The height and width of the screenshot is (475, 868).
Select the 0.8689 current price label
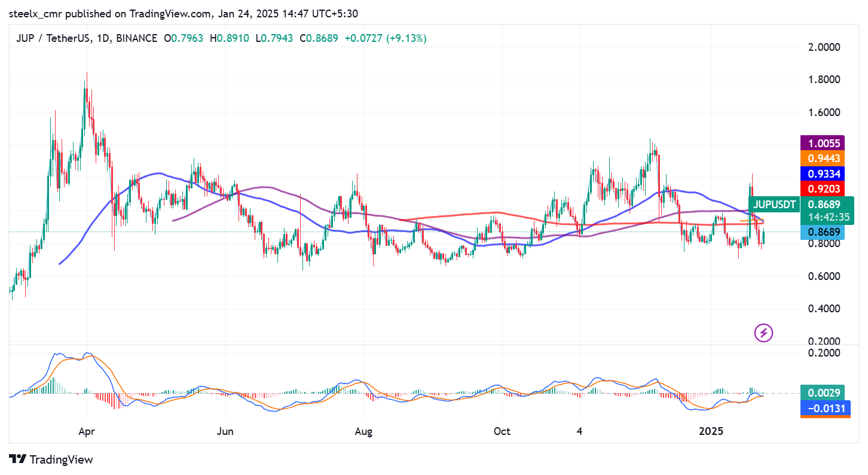[x=824, y=232]
